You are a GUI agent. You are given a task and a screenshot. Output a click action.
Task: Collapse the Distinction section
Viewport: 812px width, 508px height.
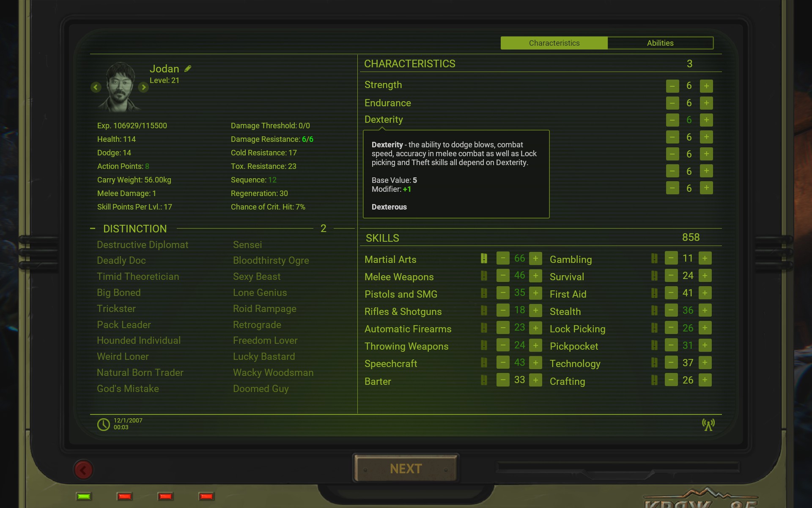coord(93,229)
